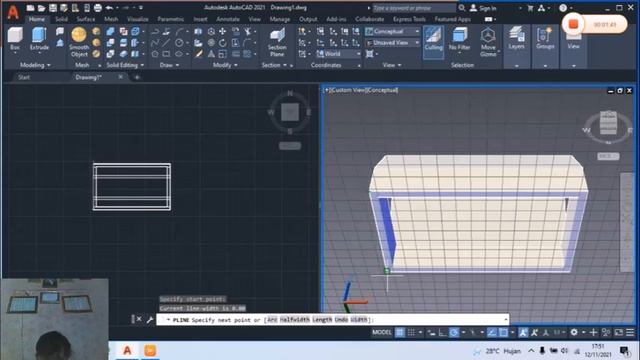Open the Conceptual visual style dropdown
The height and width of the screenshot is (360, 640).
tap(392, 31)
